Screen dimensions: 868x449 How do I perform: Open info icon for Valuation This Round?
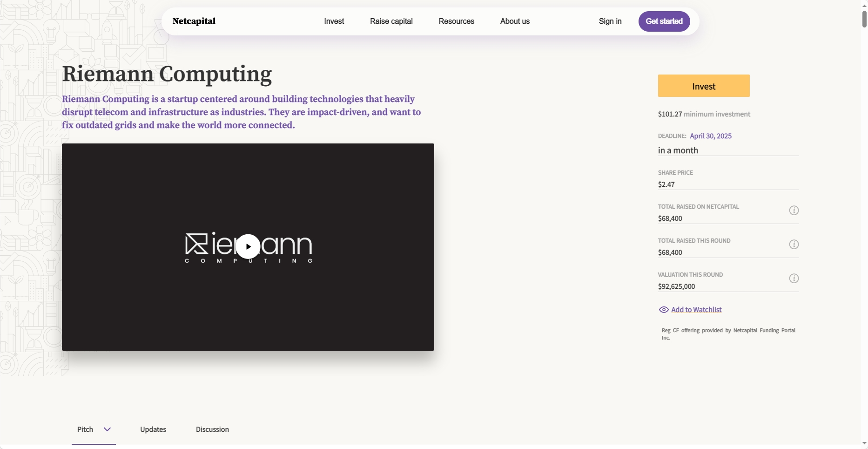click(x=794, y=279)
